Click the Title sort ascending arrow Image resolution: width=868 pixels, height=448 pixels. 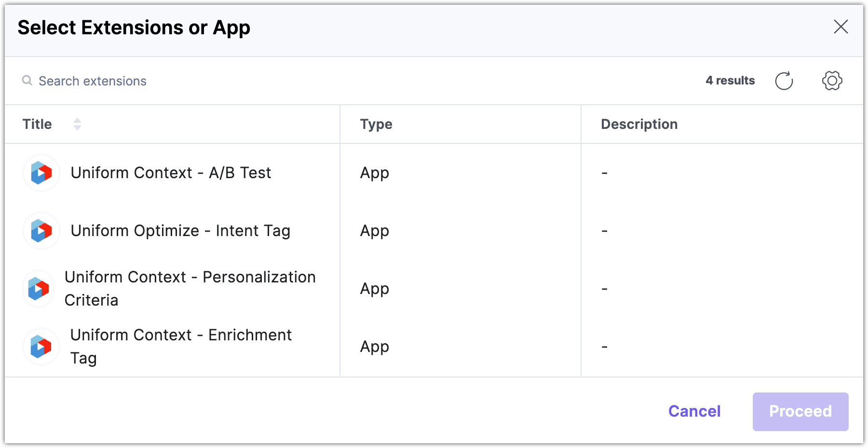pos(77,121)
